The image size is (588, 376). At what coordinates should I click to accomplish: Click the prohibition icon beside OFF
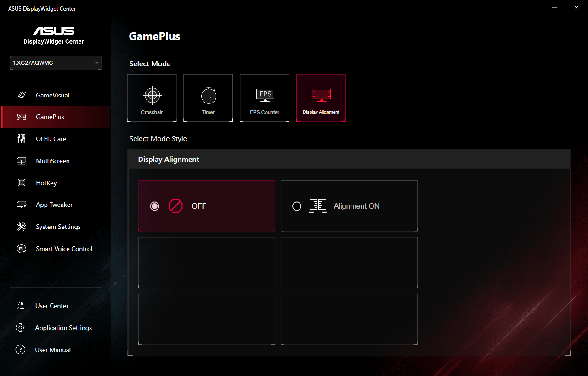(x=175, y=206)
